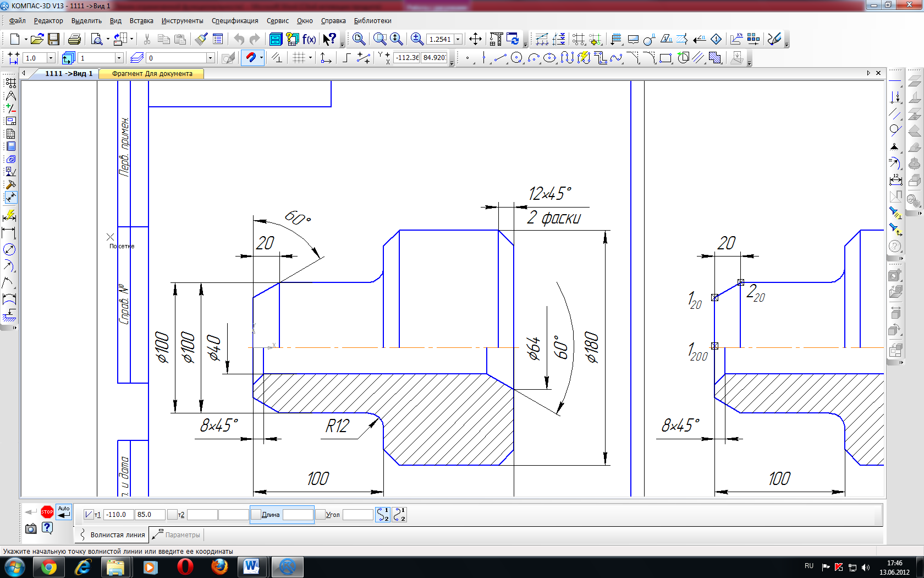The image size is (924, 578).
Task: Open the variables f(x) panel
Action: click(309, 39)
